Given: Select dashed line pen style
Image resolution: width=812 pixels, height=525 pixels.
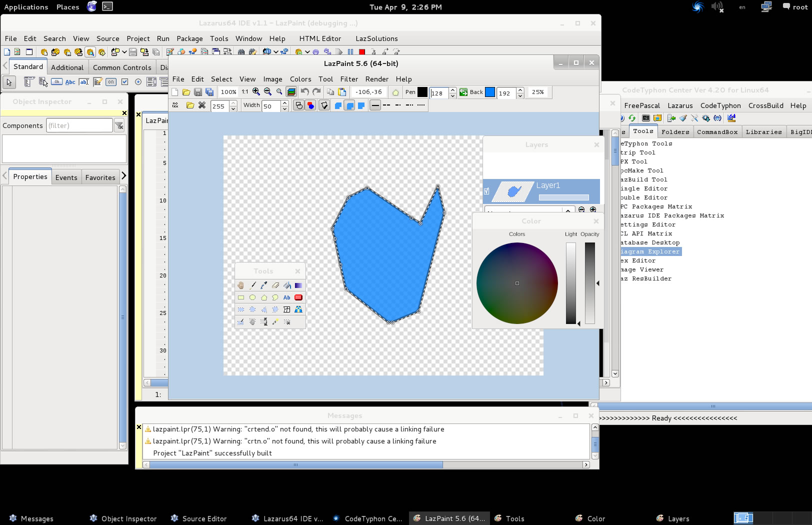Looking at the screenshot, I should pos(386,105).
